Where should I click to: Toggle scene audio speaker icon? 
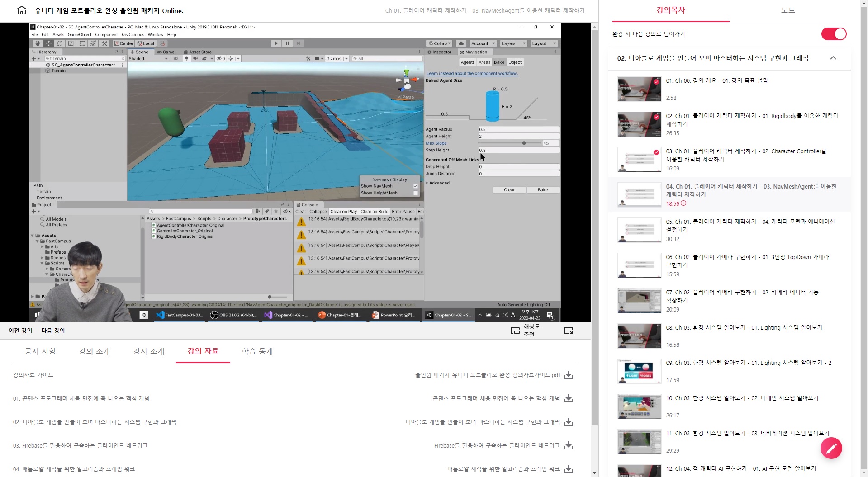(195, 58)
